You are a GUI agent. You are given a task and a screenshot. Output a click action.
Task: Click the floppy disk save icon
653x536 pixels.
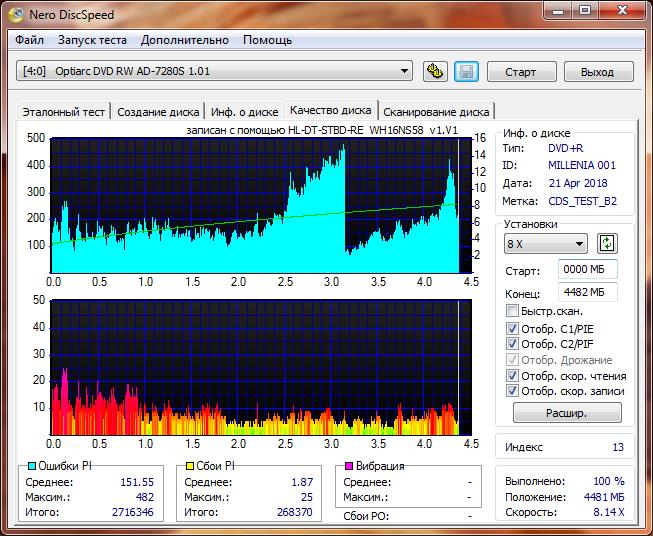tap(465, 71)
